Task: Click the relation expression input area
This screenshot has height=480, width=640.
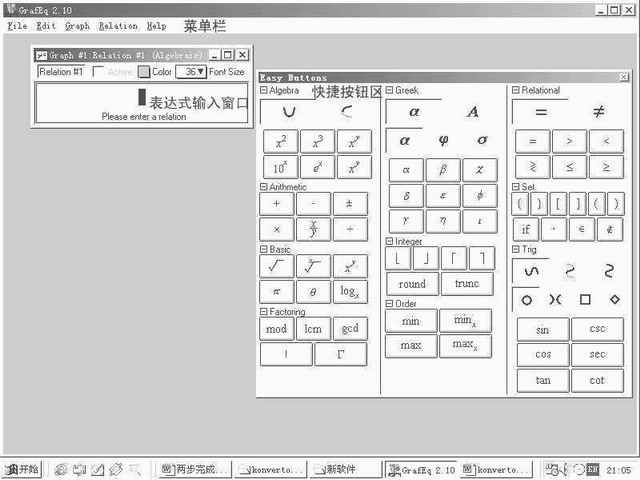Action: click(142, 103)
